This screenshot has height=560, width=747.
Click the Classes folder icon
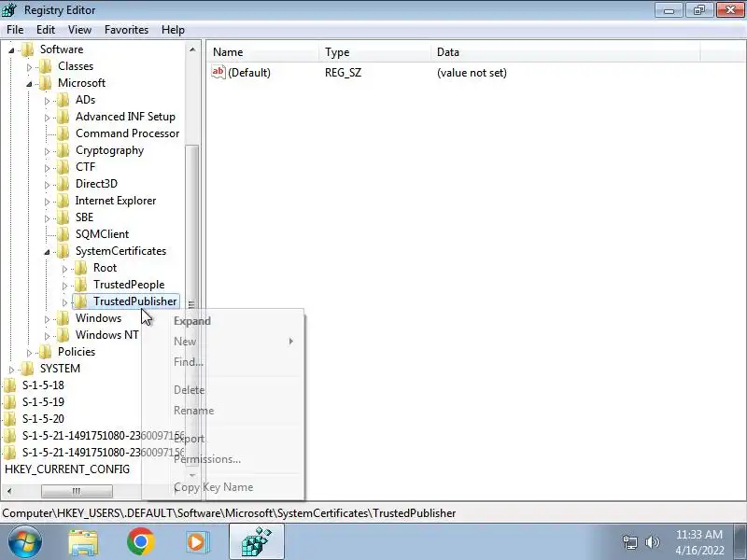(46, 66)
